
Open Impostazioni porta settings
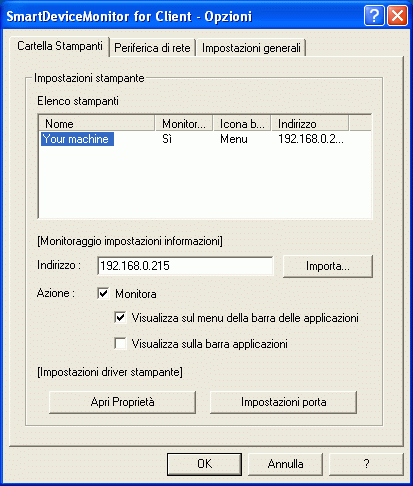(283, 402)
